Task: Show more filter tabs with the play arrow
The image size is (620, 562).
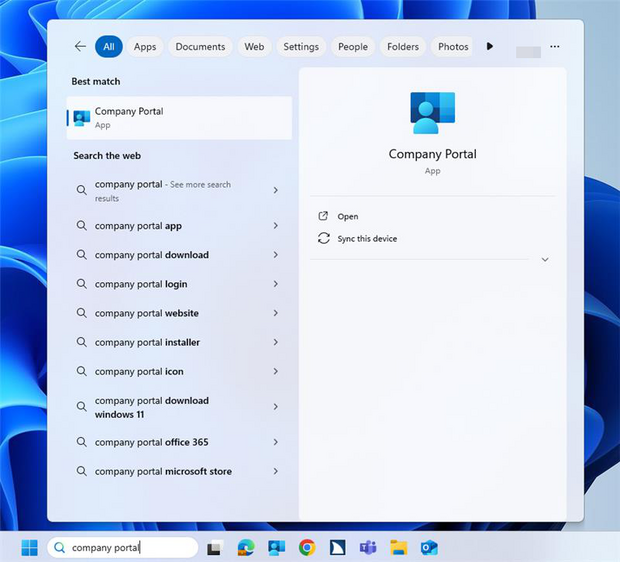Action: 490,46
